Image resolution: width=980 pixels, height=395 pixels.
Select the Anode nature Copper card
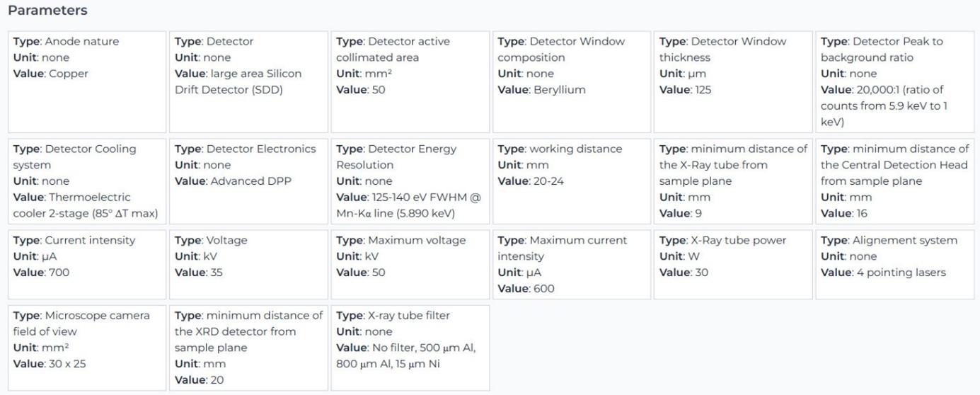point(87,81)
